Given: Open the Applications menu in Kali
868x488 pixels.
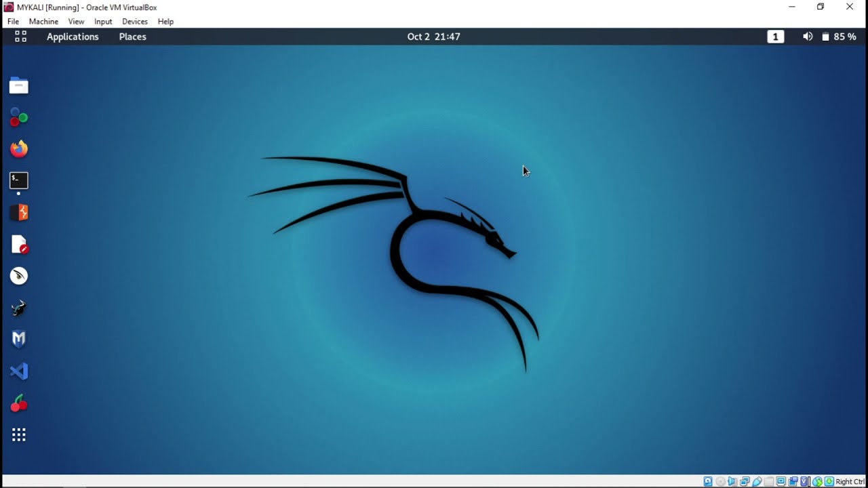Looking at the screenshot, I should coord(73,37).
